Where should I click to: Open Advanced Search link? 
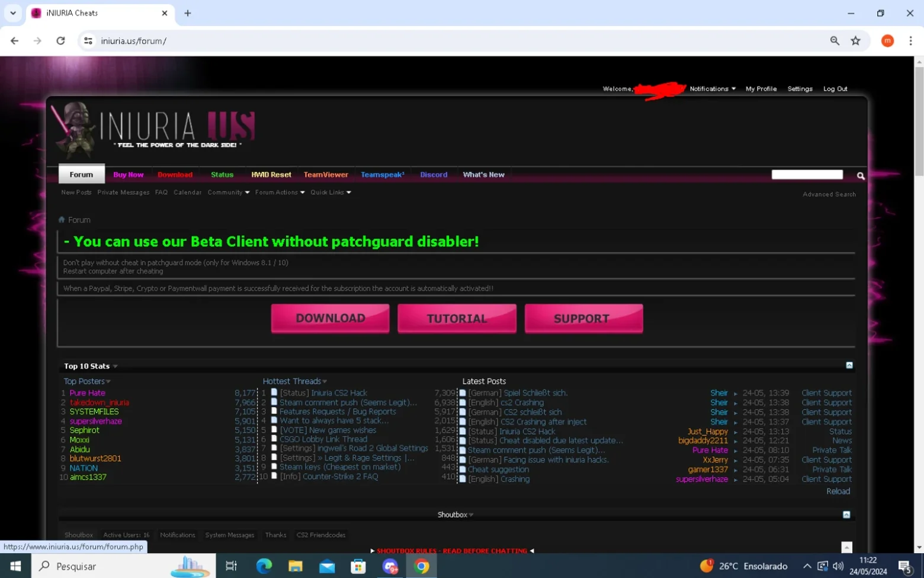pyautogui.click(x=829, y=194)
